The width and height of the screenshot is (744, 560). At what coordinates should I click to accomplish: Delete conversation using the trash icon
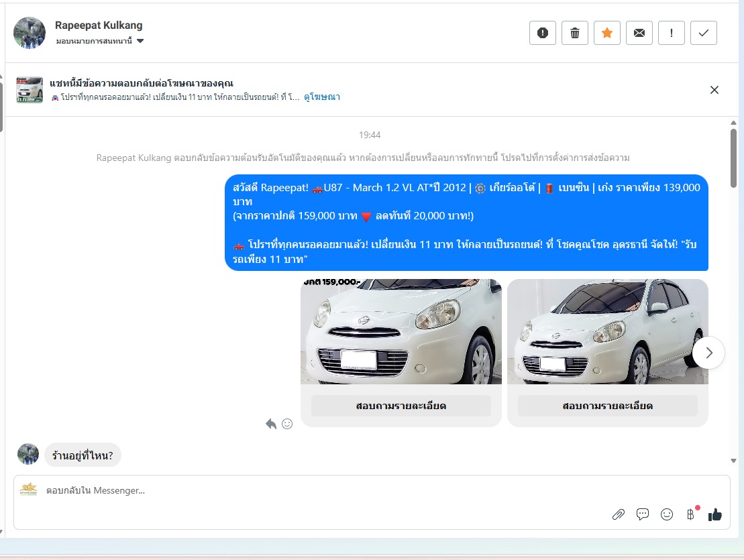(x=575, y=33)
